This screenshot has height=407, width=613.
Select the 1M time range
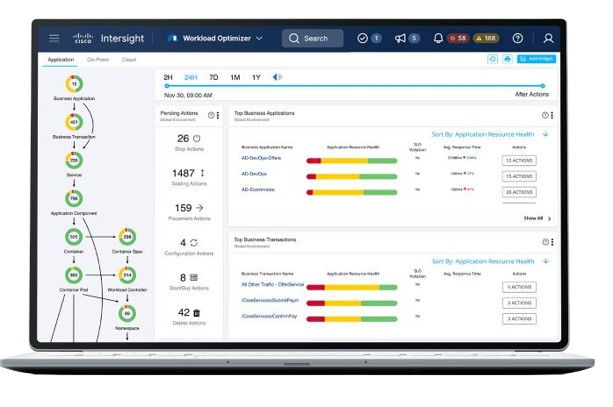[x=235, y=77]
